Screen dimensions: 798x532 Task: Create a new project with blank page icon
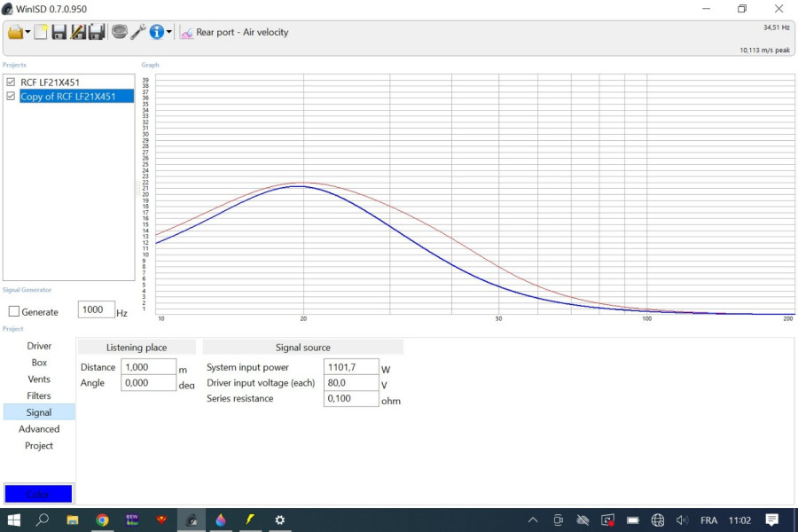point(41,32)
